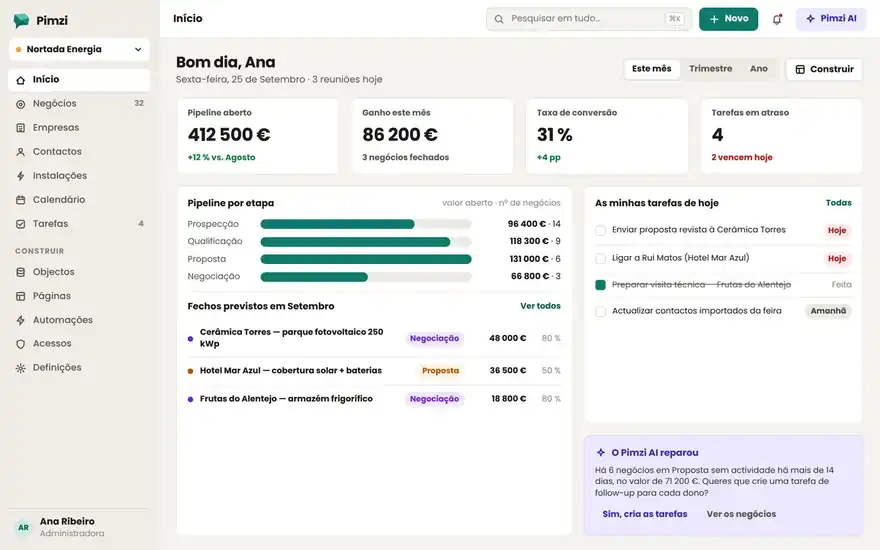Click 'Sim, cria as tarefas'
The width and height of the screenshot is (880, 550).
point(645,514)
